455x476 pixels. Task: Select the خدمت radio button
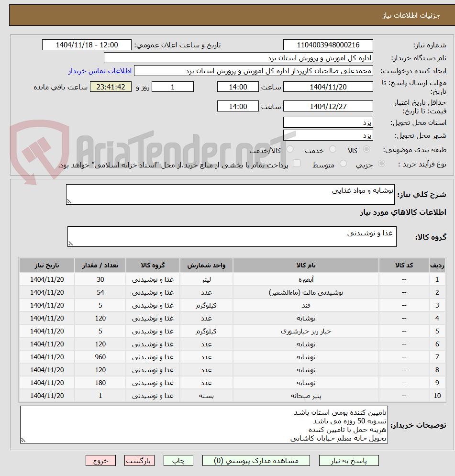tap(333, 149)
